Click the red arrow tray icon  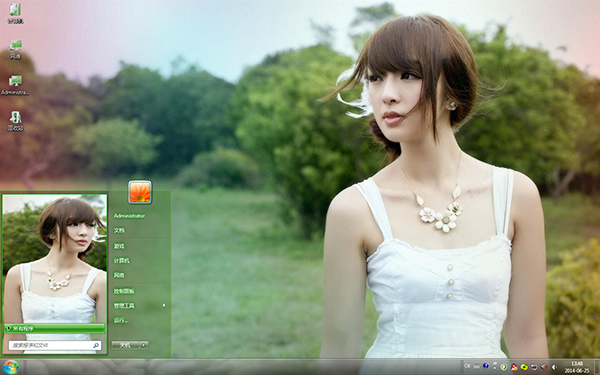[x=543, y=367]
